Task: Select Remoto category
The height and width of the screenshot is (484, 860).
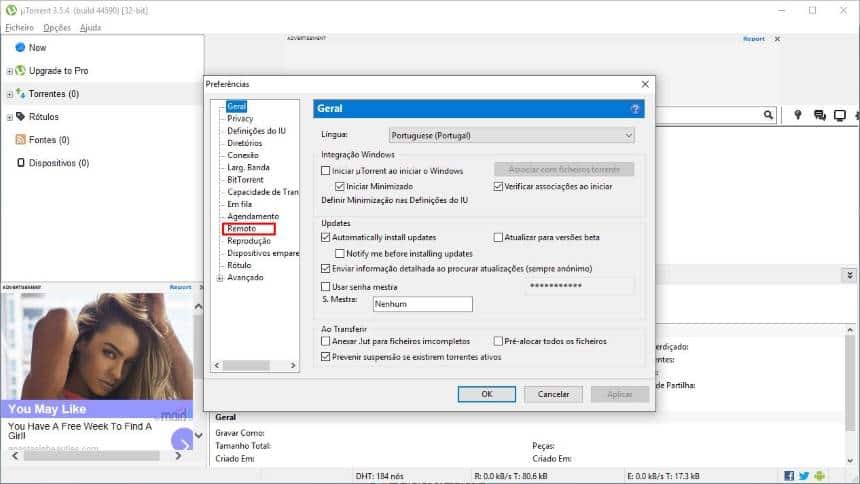Action: tap(241, 228)
